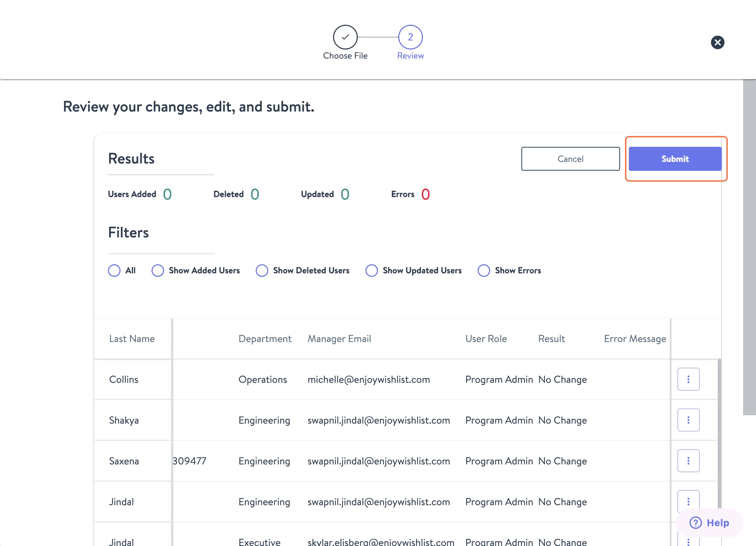Click the table's inner vertical scrollbar
756x546 pixels.
point(719,436)
